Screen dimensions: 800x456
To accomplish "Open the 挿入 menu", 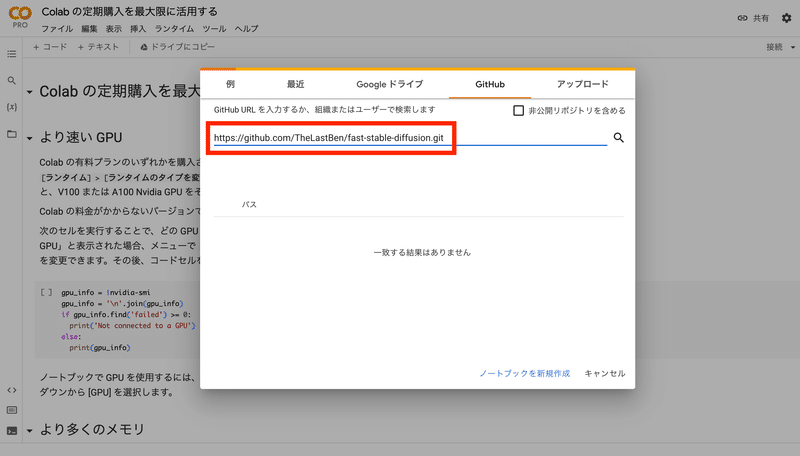I will click(x=138, y=29).
